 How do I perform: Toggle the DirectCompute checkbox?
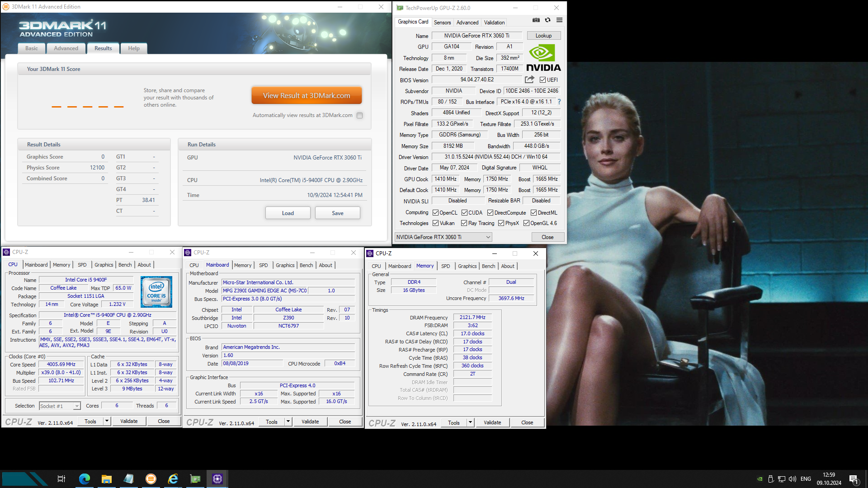click(x=490, y=213)
